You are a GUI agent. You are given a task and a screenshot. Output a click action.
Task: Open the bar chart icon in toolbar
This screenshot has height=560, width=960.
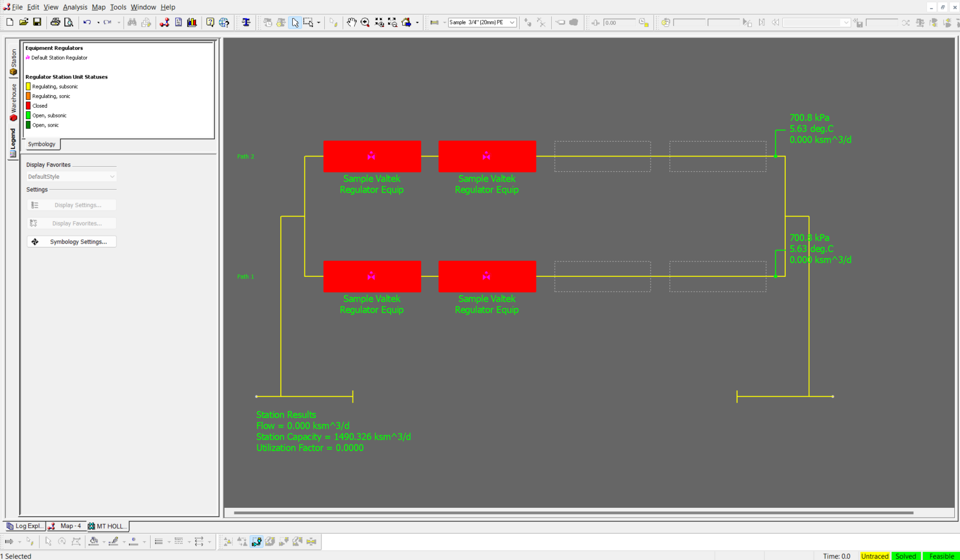(192, 22)
